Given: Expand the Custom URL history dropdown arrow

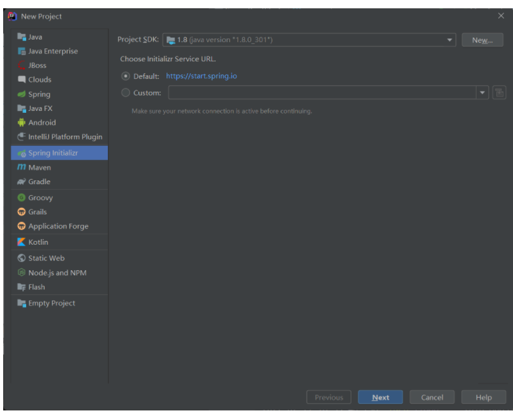Looking at the screenshot, I should tap(482, 93).
